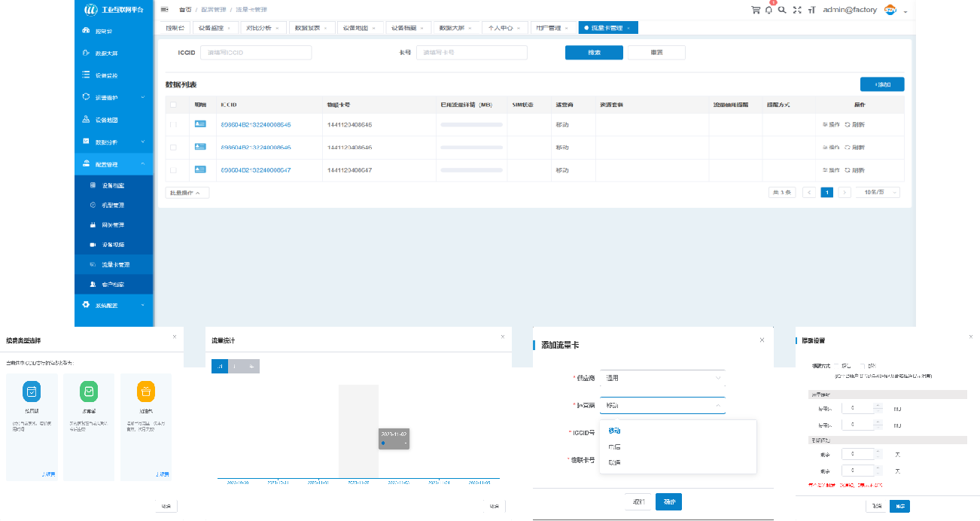Click the blue 搜索 search button
Image resolution: width=980 pixels, height=521 pixels.
click(x=594, y=53)
